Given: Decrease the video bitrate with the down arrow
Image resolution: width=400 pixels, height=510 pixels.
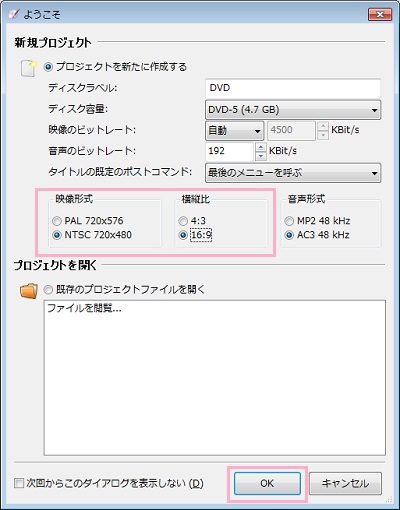Looking at the screenshot, I should point(323,135).
